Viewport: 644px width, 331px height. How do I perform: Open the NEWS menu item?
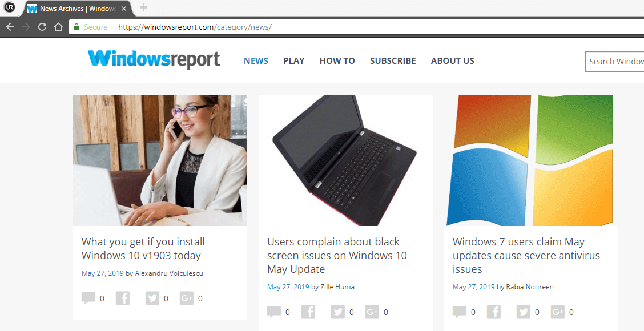click(256, 61)
